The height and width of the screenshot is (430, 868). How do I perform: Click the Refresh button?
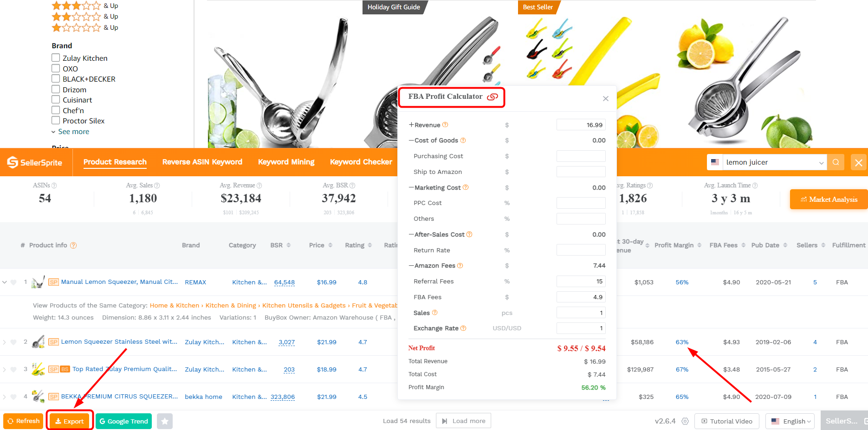(x=23, y=421)
